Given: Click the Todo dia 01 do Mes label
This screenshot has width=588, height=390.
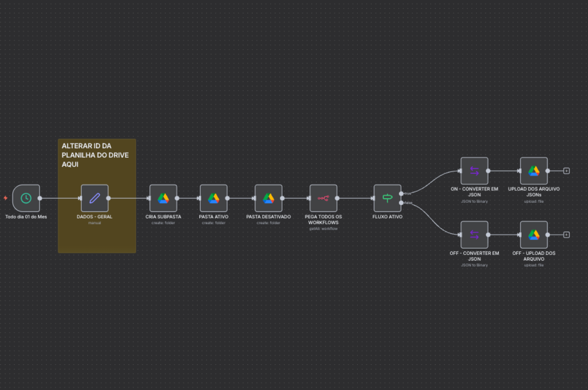Looking at the screenshot, I should tap(26, 217).
